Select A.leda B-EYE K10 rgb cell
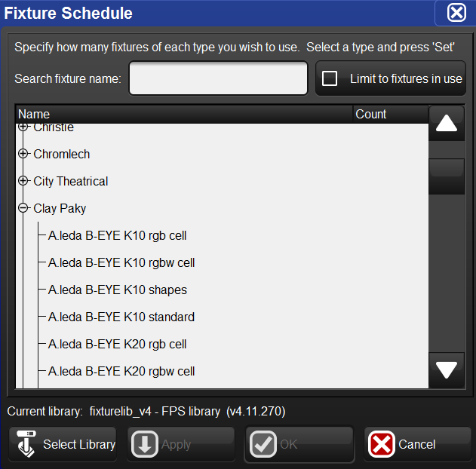Image resolution: width=476 pixels, height=469 pixels. pos(117,235)
